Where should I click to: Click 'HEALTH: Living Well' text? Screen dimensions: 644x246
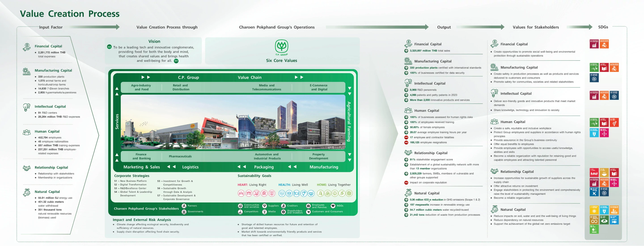coord(293,185)
